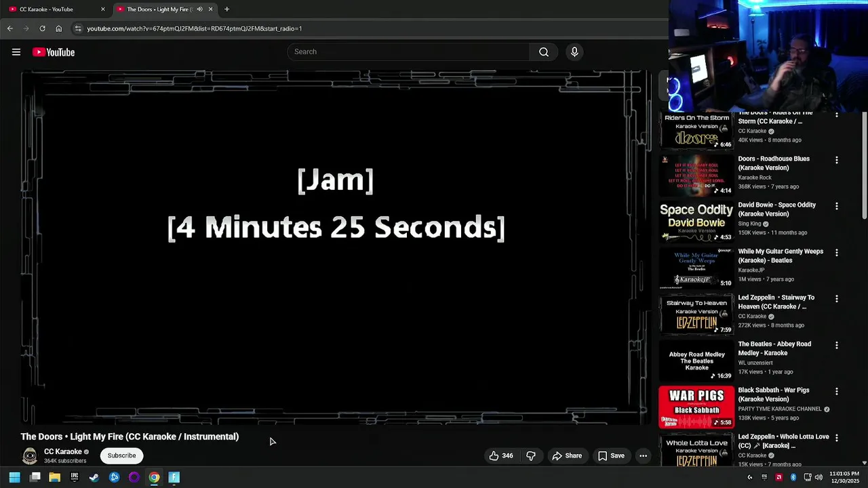Open options for Abbey Road Medley video
Image resolution: width=868 pixels, height=488 pixels.
(836, 345)
